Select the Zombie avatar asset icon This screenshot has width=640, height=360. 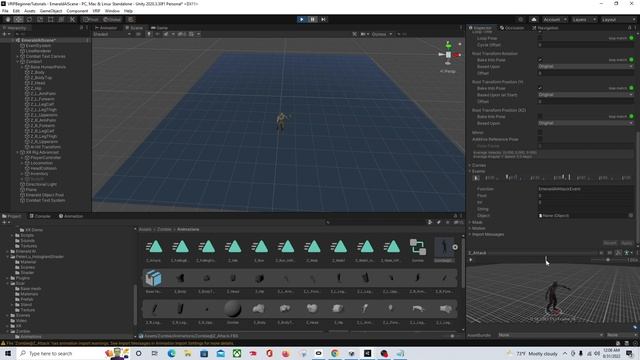click(x=418, y=247)
